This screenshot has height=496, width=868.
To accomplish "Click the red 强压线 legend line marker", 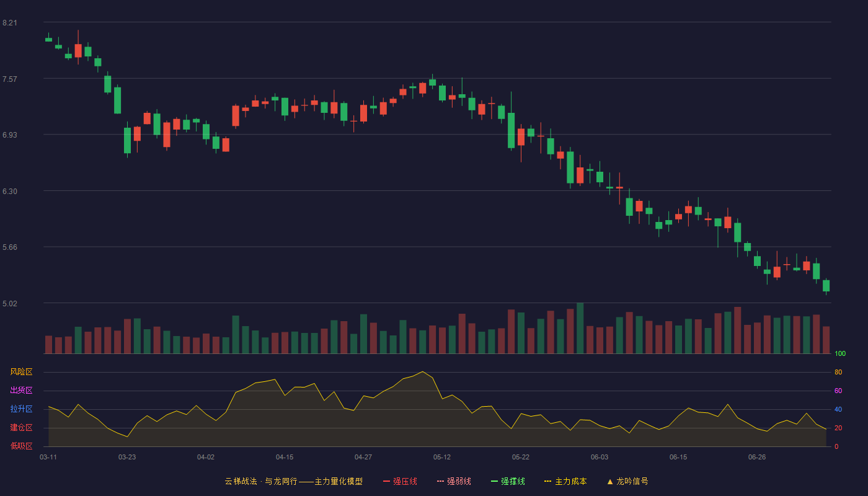I will [x=386, y=481].
